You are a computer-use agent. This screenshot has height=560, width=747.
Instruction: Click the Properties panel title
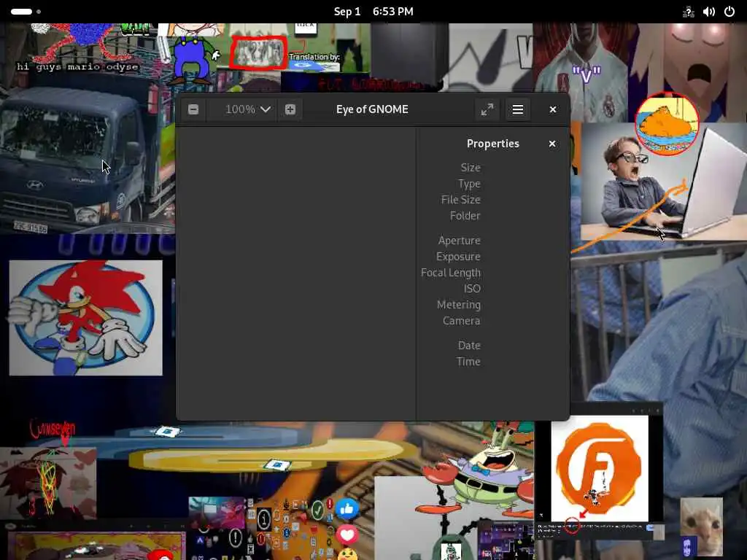pyautogui.click(x=493, y=144)
